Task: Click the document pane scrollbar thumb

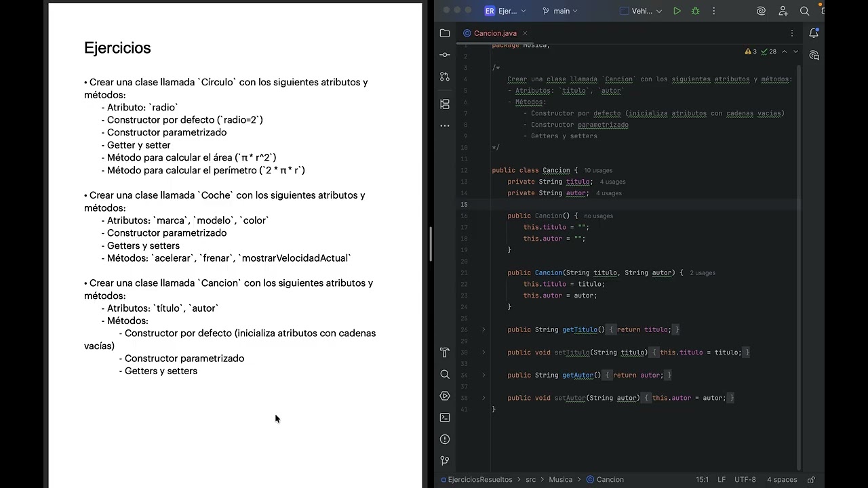Action: tap(430, 244)
